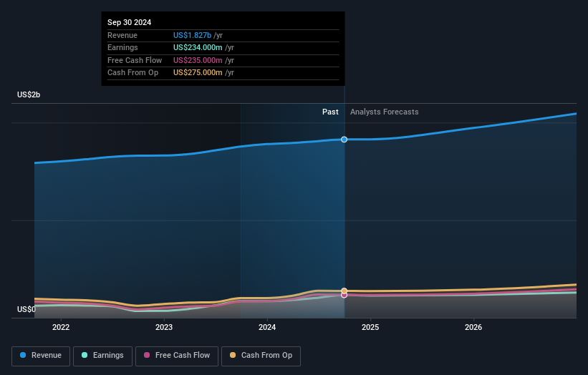Click the Earnings row label in tooltip

tap(122, 47)
